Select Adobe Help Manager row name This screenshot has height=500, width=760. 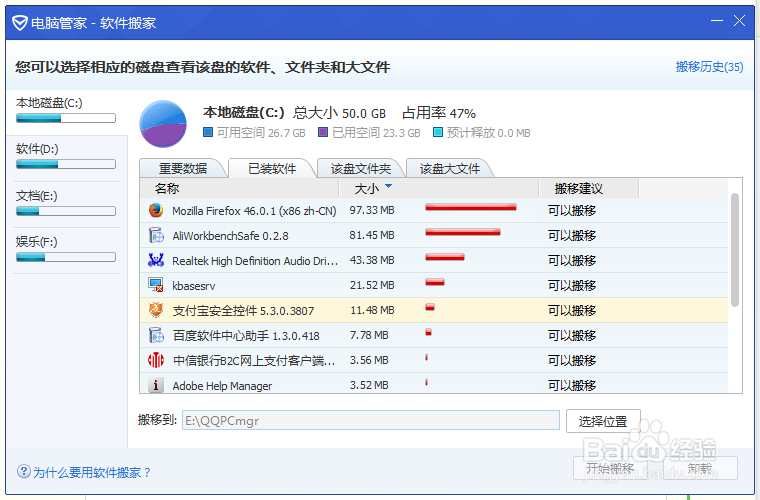222,386
